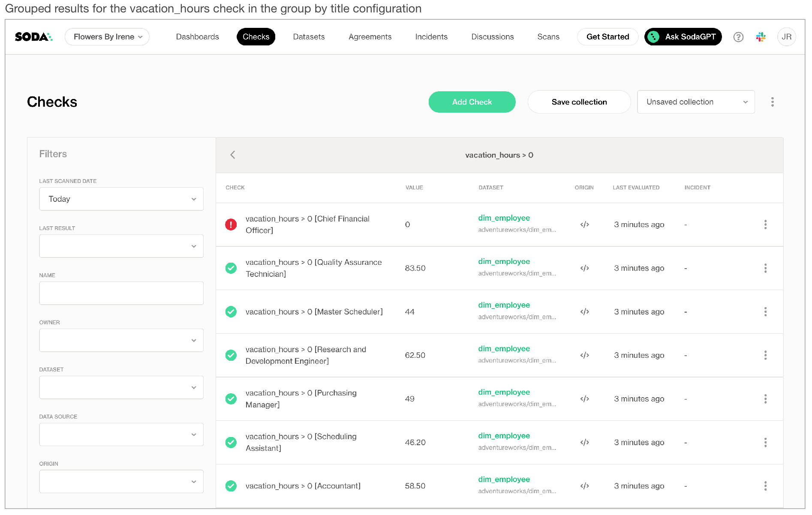Click the JR user avatar

pos(786,37)
